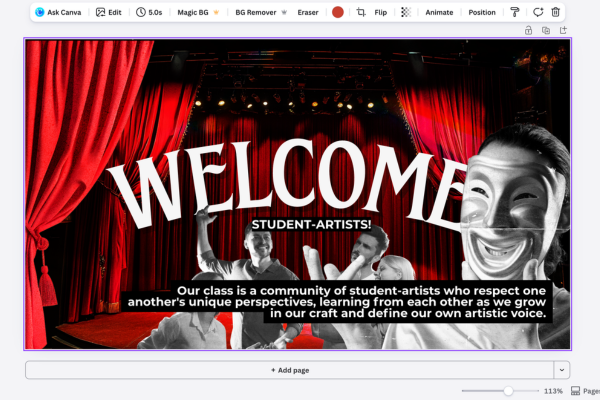The image size is (600, 400).
Task: Use BG Remover on the image
Action: (257, 12)
